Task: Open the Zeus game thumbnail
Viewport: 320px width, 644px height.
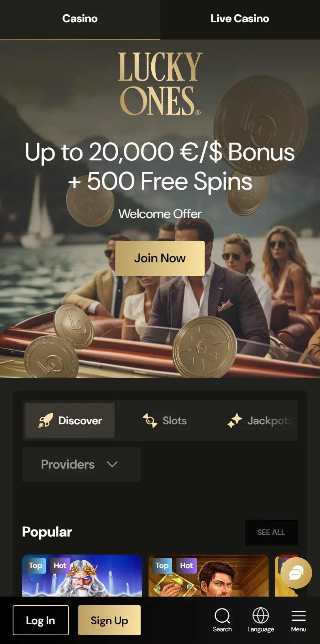Action: 82,576
